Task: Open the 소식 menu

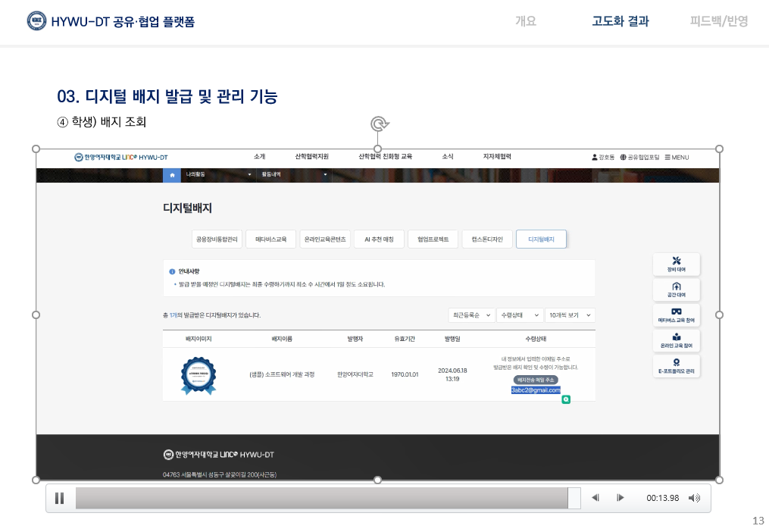Action: coord(448,157)
